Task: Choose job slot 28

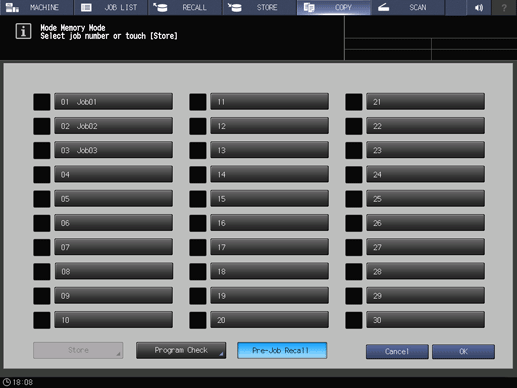Action: click(425, 271)
